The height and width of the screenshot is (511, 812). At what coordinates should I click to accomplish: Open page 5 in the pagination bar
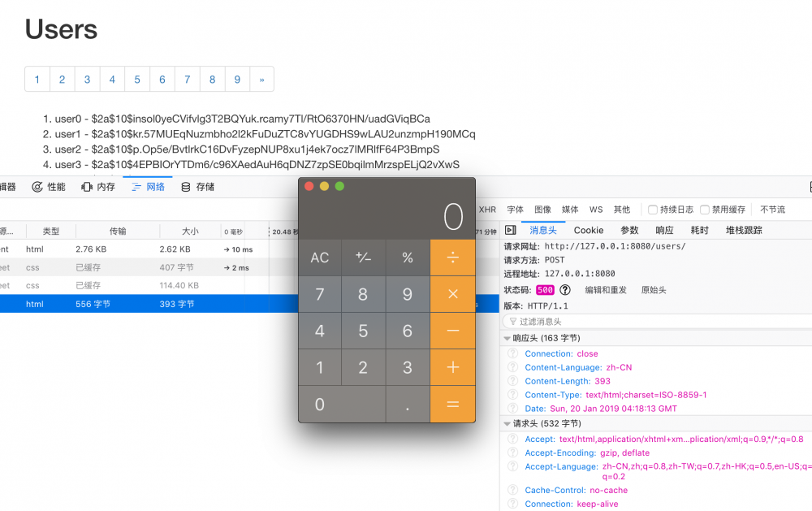[x=137, y=79]
